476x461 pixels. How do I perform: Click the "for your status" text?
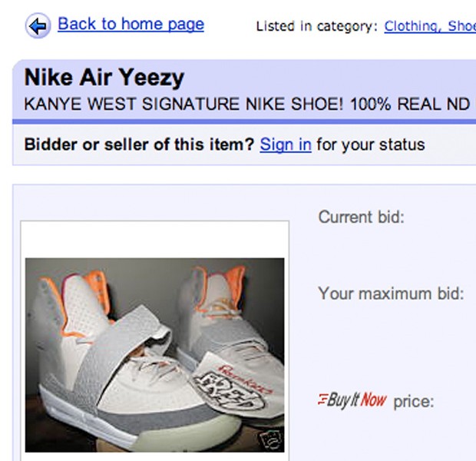pyautogui.click(x=370, y=144)
